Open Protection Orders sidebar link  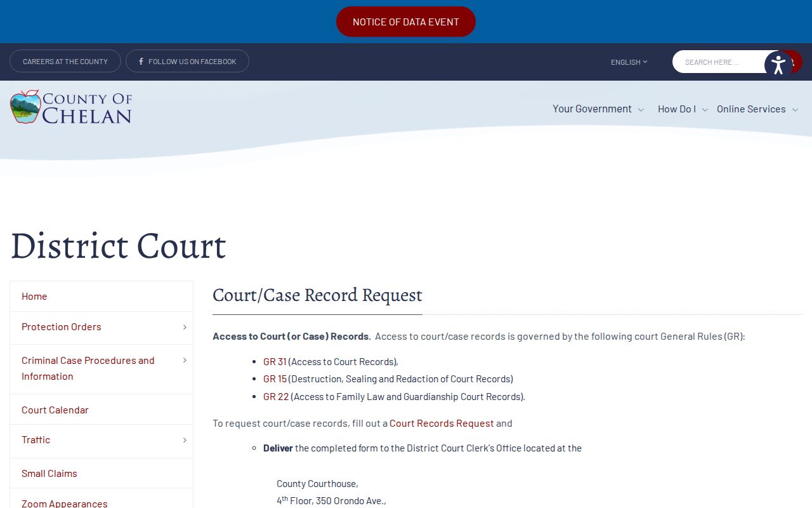click(62, 327)
